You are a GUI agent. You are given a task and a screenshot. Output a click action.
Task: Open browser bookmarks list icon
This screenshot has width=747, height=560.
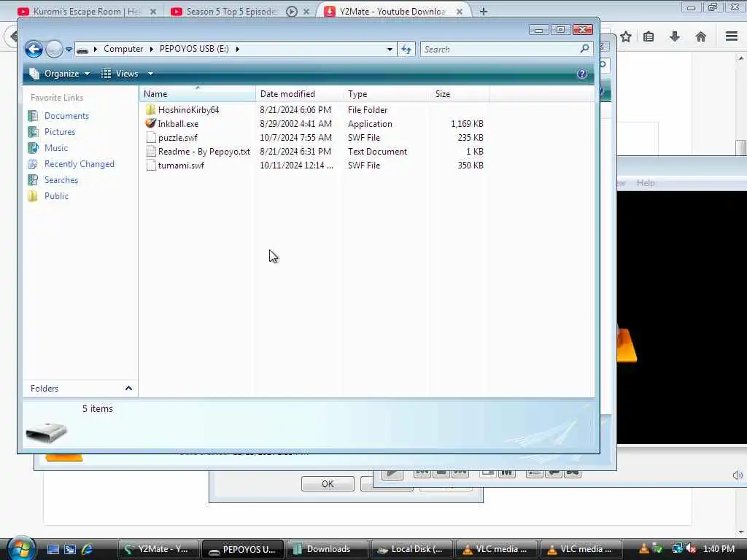649,36
